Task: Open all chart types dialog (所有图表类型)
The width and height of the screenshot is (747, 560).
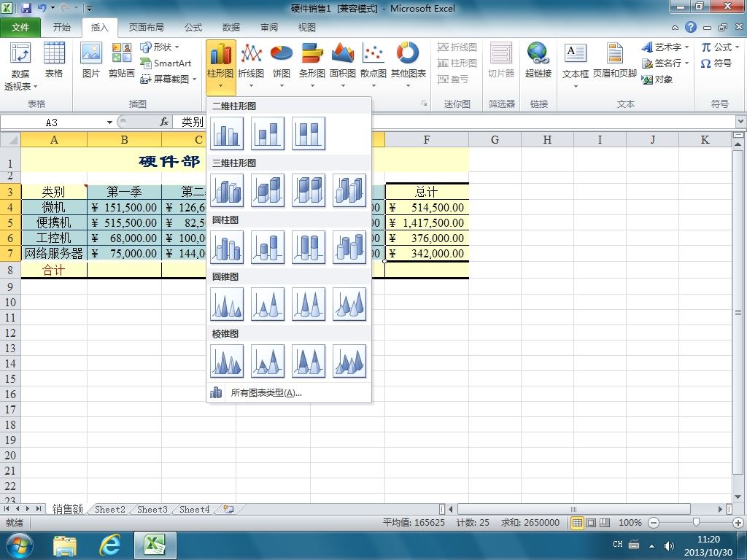Action: pos(289,393)
